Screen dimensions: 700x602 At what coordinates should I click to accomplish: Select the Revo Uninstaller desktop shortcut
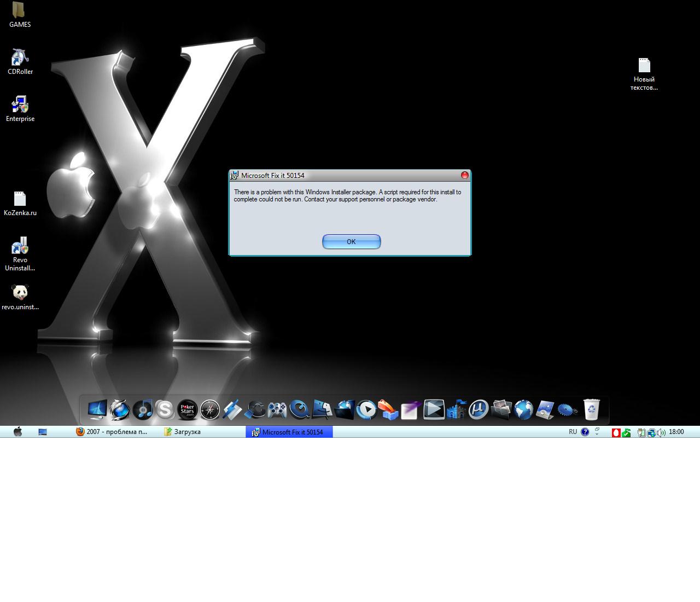(x=20, y=254)
